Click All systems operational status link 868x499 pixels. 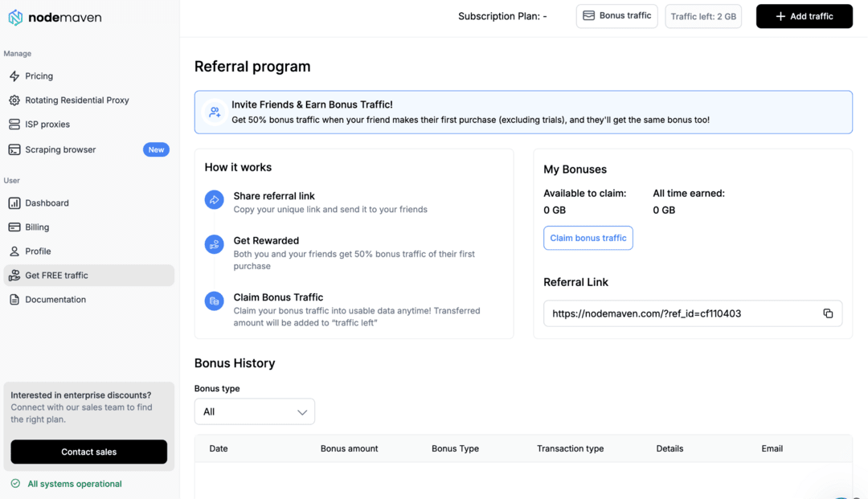[x=75, y=484]
